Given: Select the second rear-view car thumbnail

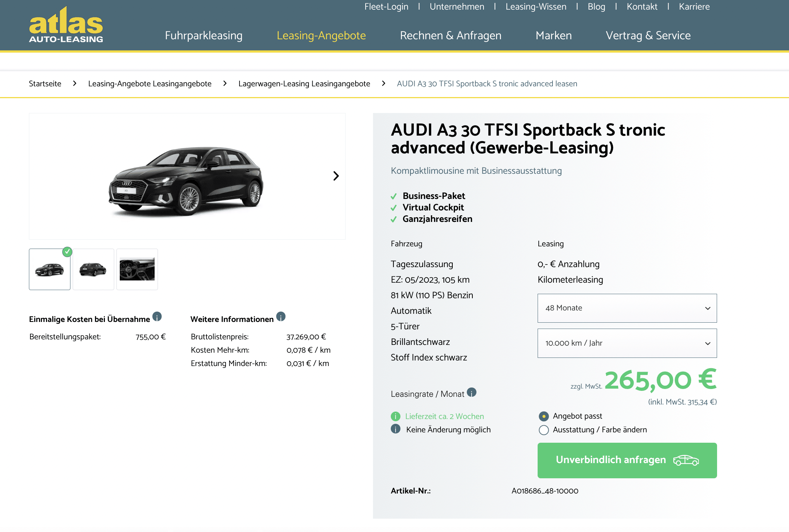Looking at the screenshot, I should 93,269.
